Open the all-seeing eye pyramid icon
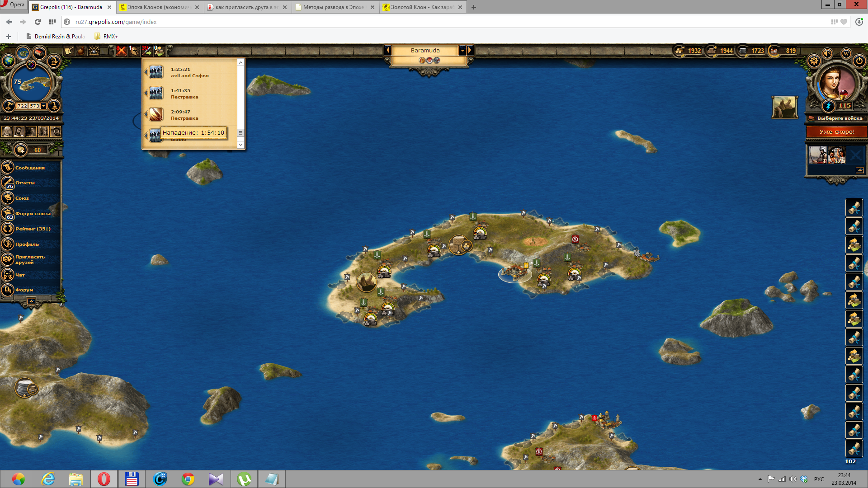Image resolution: width=868 pixels, height=488 pixels. (94, 51)
